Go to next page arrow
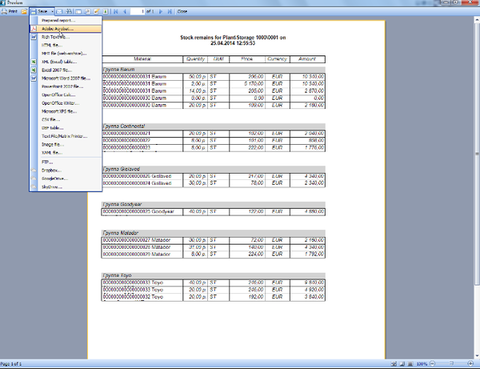 coord(160,11)
